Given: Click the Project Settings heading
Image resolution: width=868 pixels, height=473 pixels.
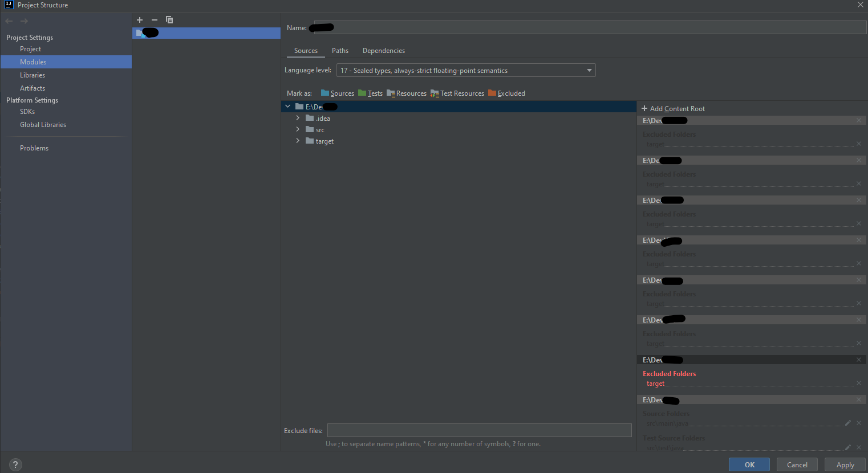Looking at the screenshot, I should coord(30,38).
